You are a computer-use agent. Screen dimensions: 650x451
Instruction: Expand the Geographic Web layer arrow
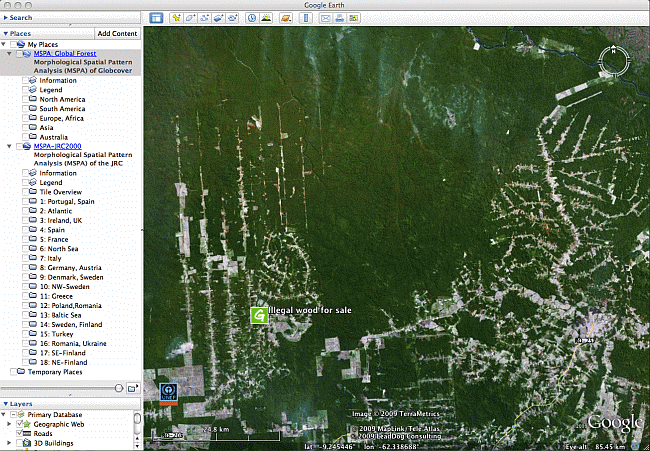click(x=10, y=424)
